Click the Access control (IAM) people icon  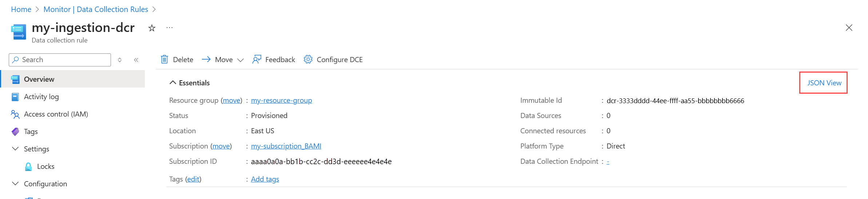point(15,114)
